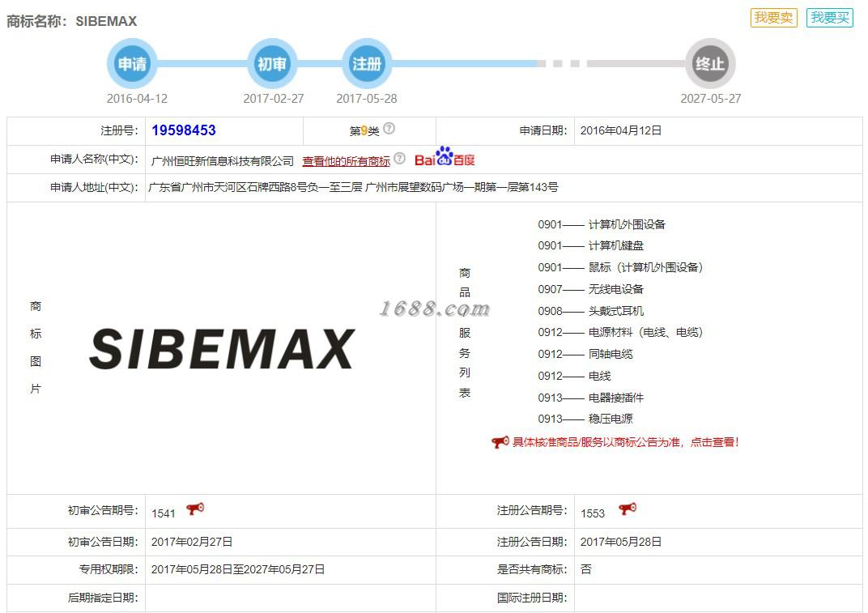Click the 商标名称：SIBEMAX heading
Screen dimensions: 868x613
coord(72,21)
